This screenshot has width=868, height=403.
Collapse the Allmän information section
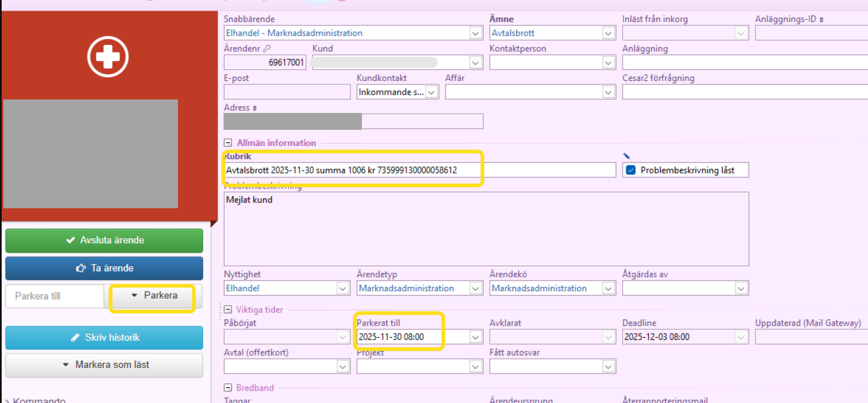click(x=228, y=143)
